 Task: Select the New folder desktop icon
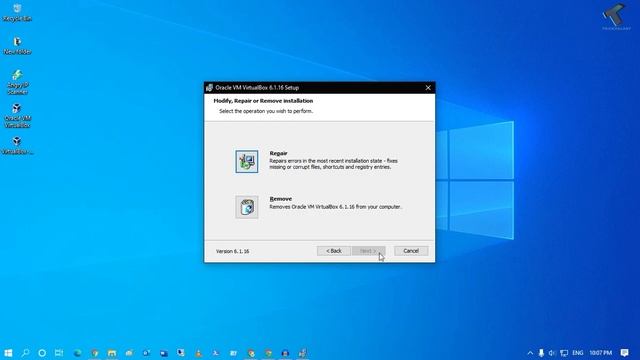pos(17,46)
